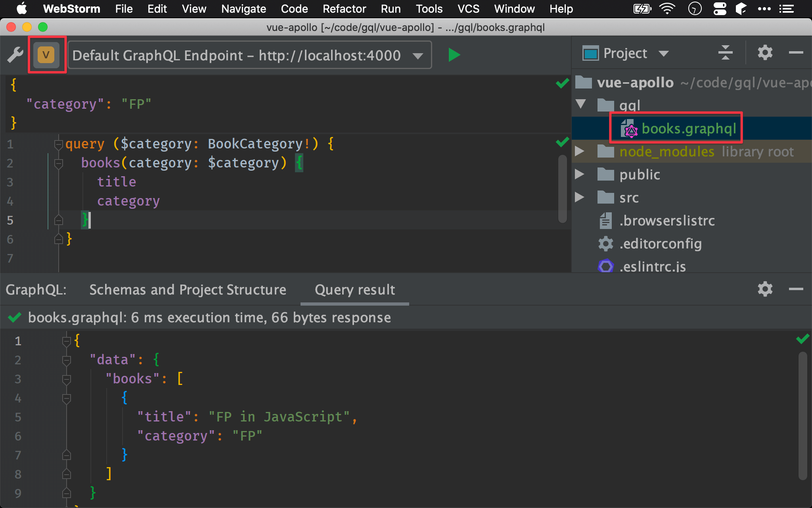This screenshot has height=508, width=812.
Task: Open GraphQL tool window settings gear
Action: (765, 289)
